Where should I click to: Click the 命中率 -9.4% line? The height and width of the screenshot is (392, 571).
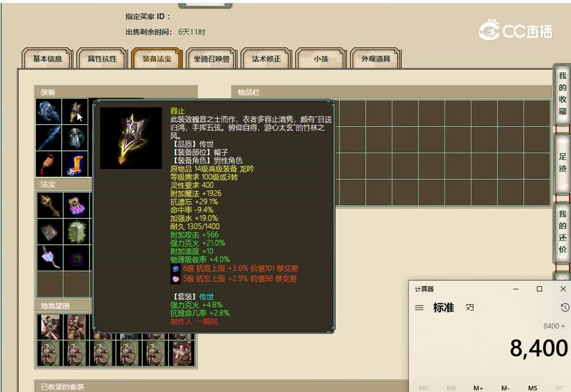coord(192,210)
